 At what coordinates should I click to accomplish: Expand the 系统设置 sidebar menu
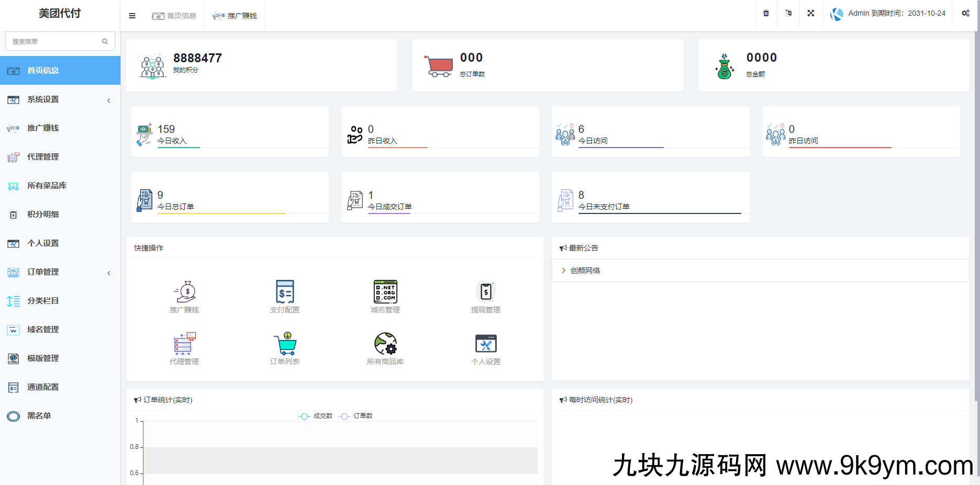coord(60,99)
